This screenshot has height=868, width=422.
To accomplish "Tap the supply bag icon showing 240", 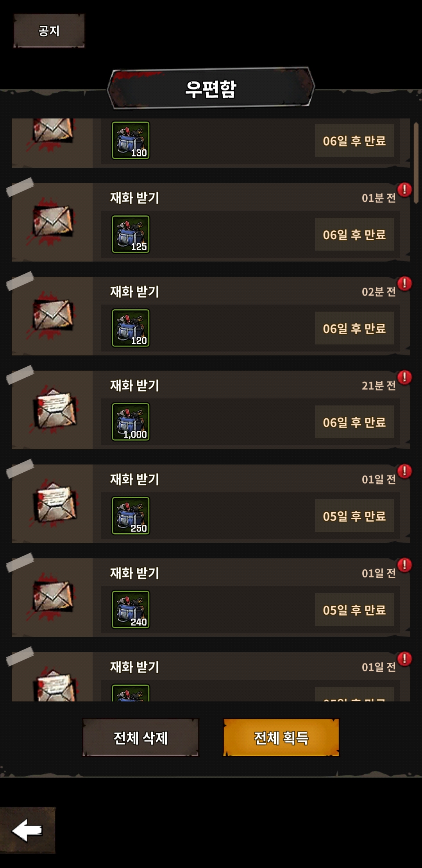I will pyautogui.click(x=131, y=610).
